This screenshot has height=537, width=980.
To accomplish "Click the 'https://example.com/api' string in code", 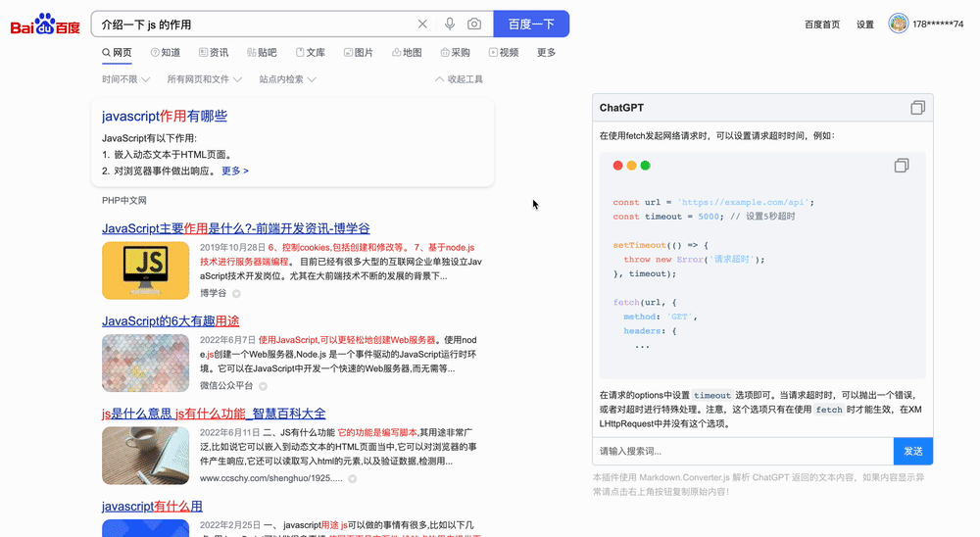I will point(743,202).
